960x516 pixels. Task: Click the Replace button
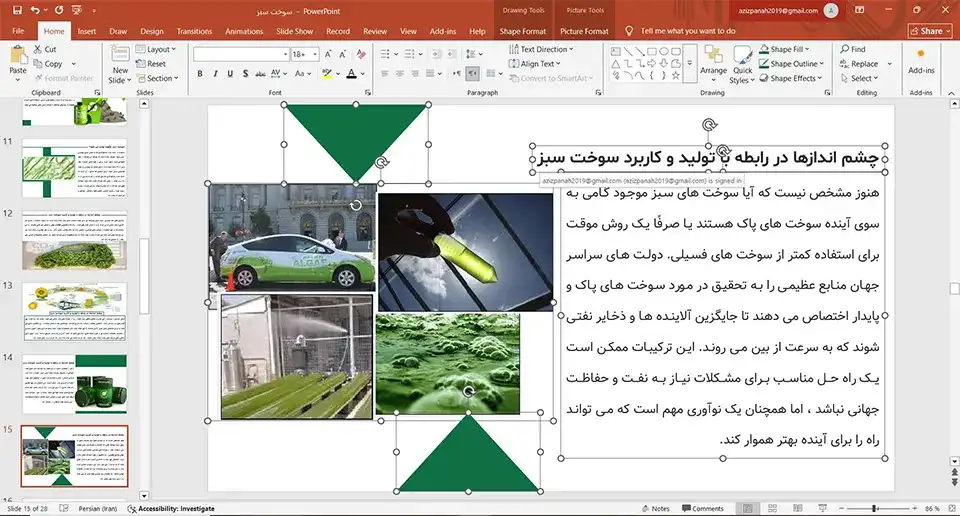(859, 64)
